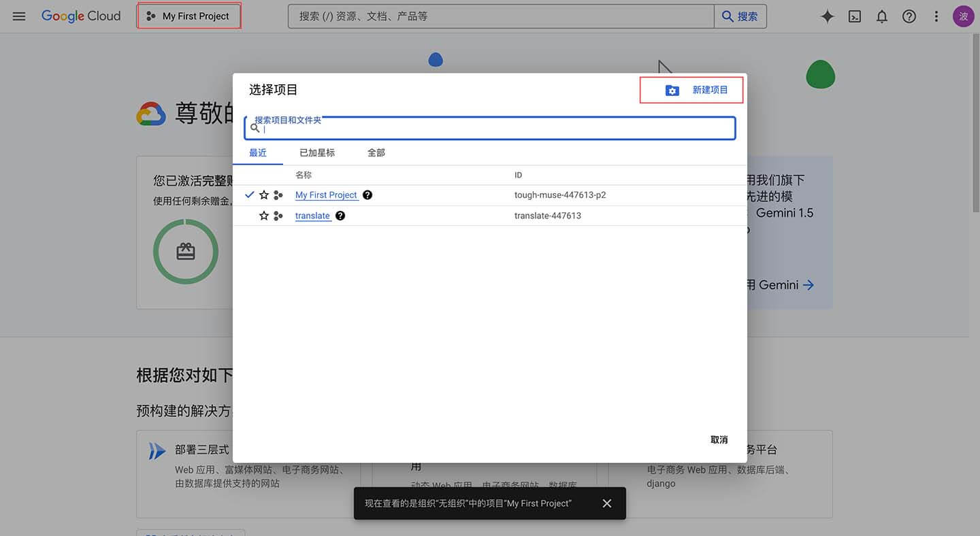Image resolution: width=980 pixels, height=536 pixels.
Task: Open the Gemini sparkle icon
Action: coord(828,16)
